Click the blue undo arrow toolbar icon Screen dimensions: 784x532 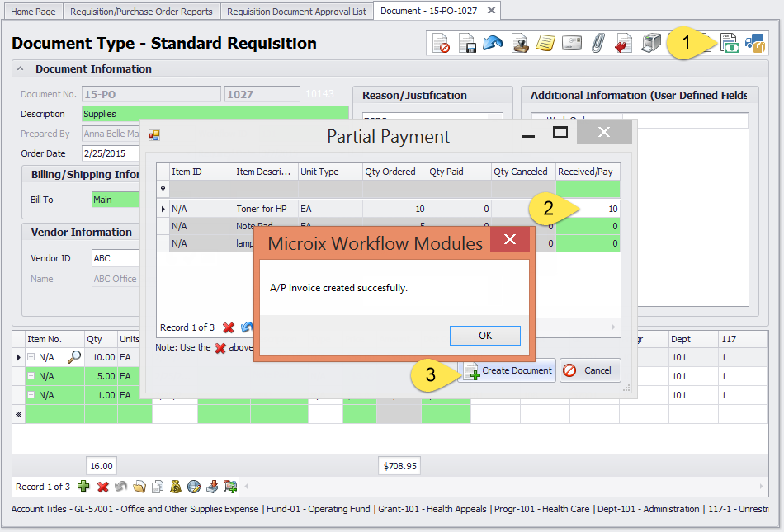(494, 44)
